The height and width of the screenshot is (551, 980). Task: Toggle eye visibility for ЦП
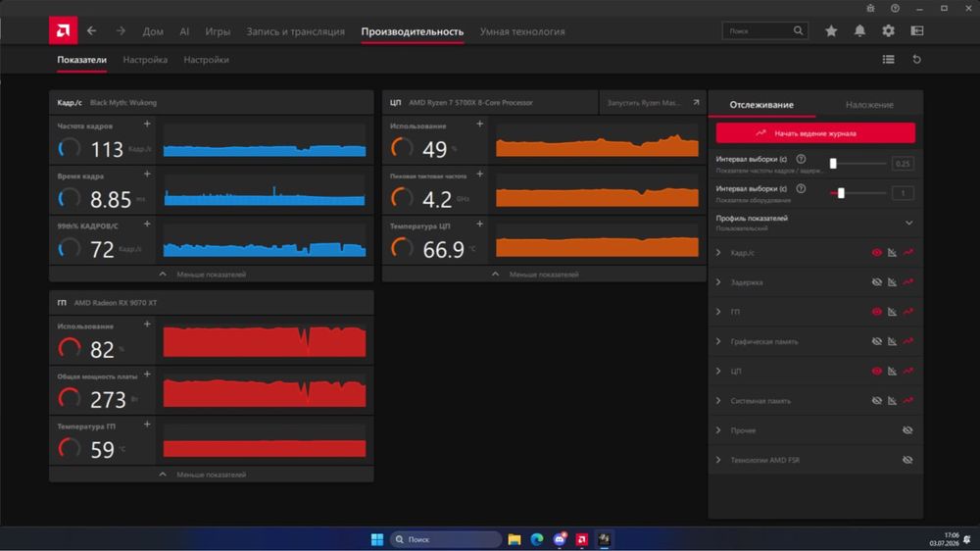(x=877, y=371)
